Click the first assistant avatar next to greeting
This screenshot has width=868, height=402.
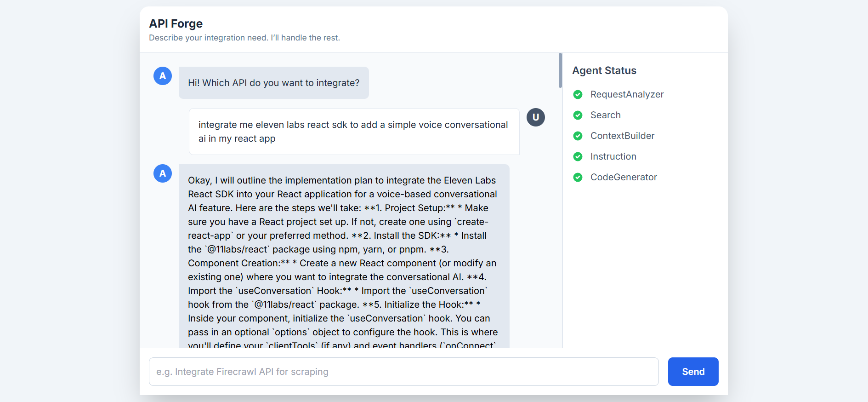click(163, 76)
